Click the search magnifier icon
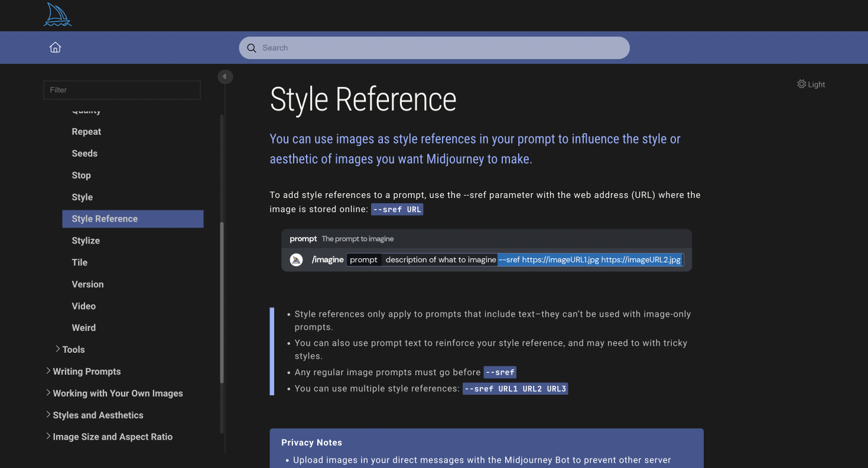The height and width of the screenshot is (468, 868). 252,48
